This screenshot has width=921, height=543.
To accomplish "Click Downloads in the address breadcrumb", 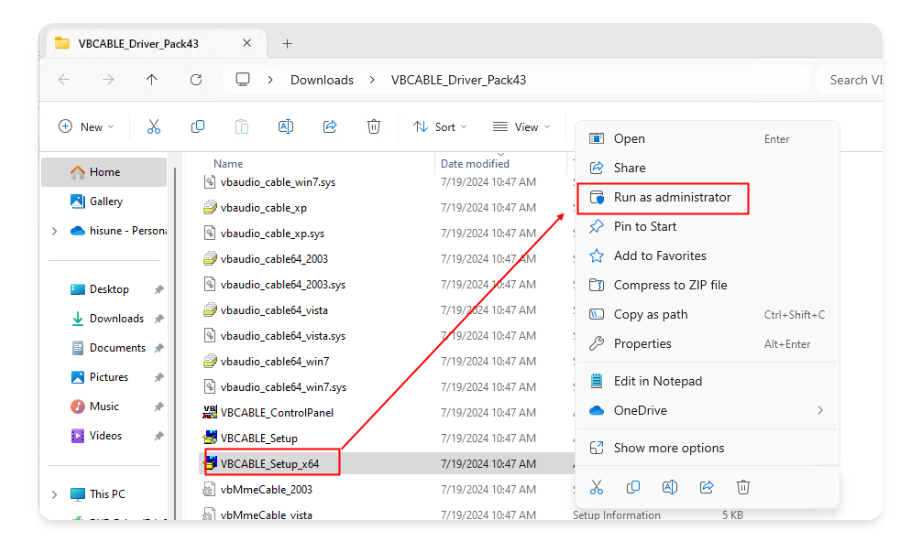I will coord(322,80).
